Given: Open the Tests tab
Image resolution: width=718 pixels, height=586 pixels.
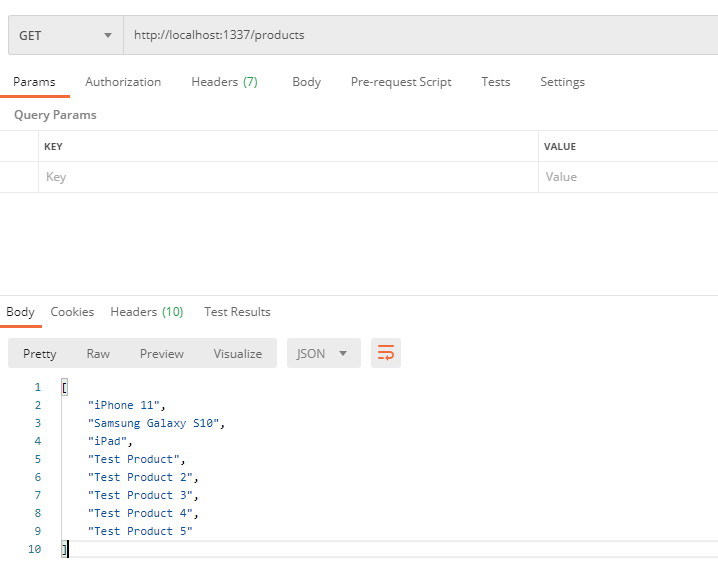Looking at the screenshot, I should coord(495,82).
